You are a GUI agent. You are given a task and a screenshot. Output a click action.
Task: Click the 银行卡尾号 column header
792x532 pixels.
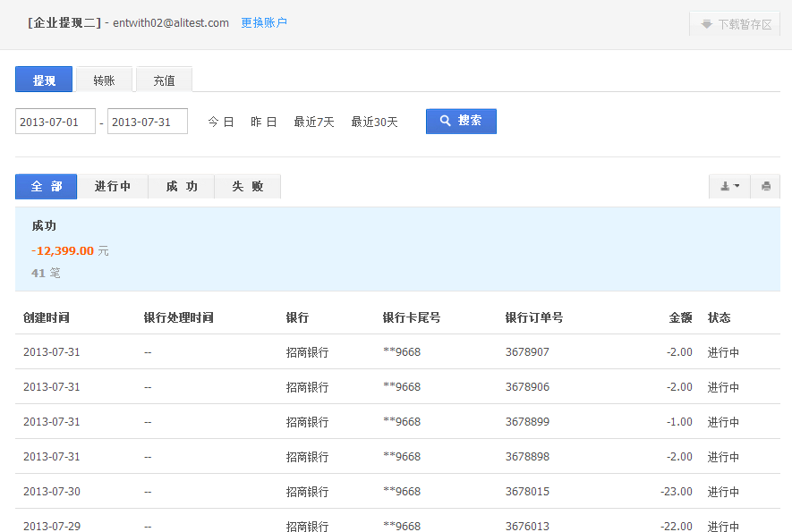coord(411,317)
